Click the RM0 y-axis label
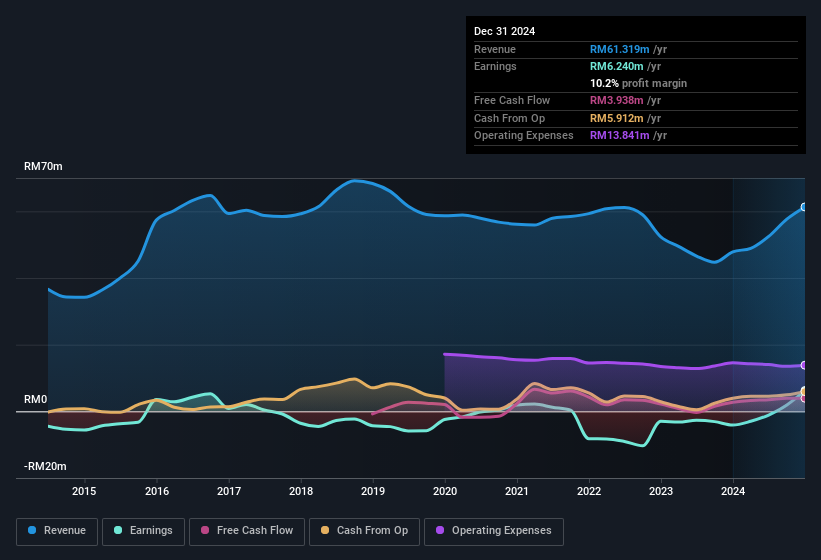The width and height of the screenshot is (821, 560). [36, 399]
